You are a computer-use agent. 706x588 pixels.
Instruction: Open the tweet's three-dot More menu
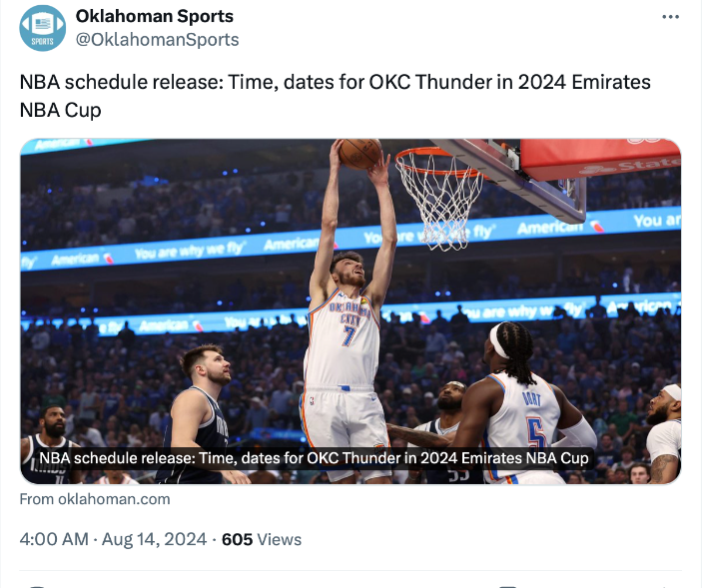pyautogui.click(x=673, y=18)
